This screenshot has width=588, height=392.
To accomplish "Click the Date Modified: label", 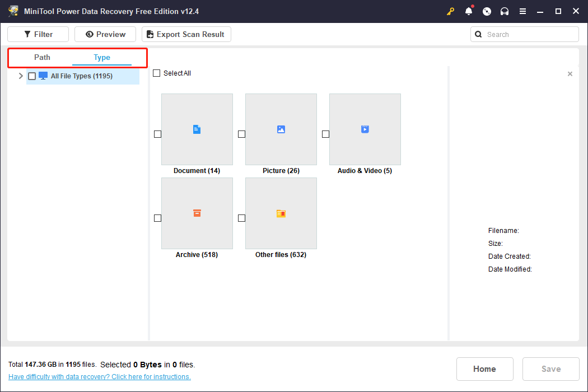I will pyautogui.click(x=510, y=269).
